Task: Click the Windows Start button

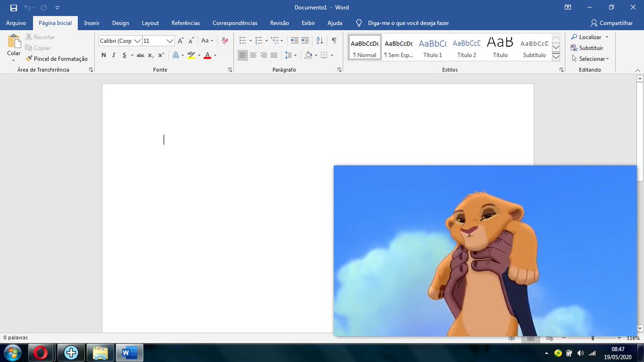Action: coord(12,353)
